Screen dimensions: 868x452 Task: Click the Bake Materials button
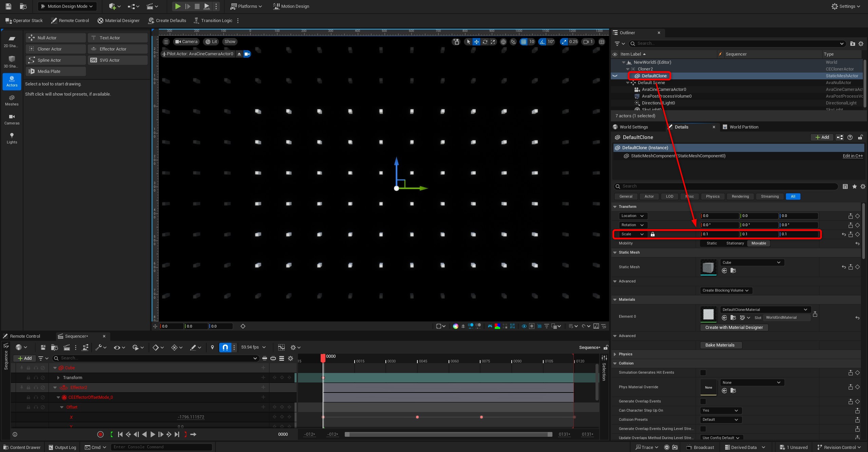[721, 345]
